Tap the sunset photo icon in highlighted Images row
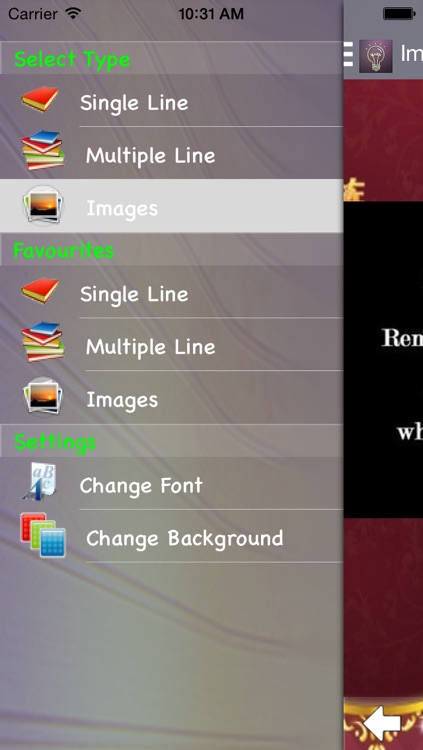Viewport: 423px width, 750px height. (x=43, y=205)
